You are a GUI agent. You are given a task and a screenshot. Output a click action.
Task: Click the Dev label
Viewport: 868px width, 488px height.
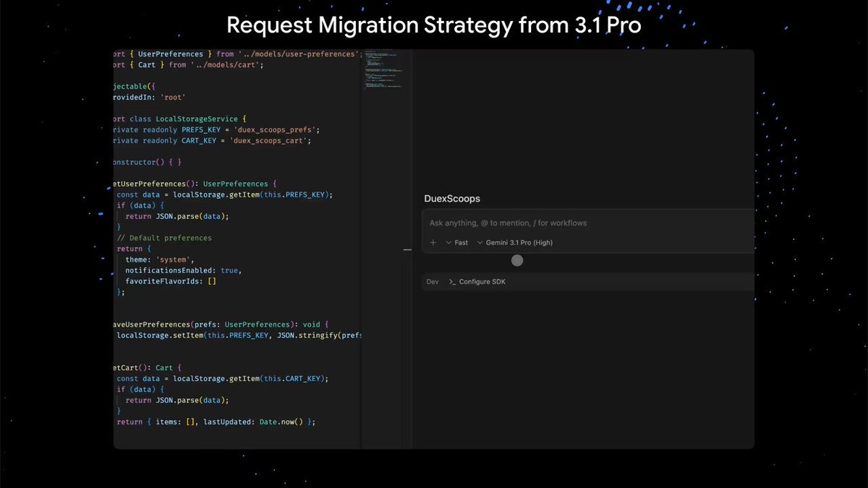point(433,282)
